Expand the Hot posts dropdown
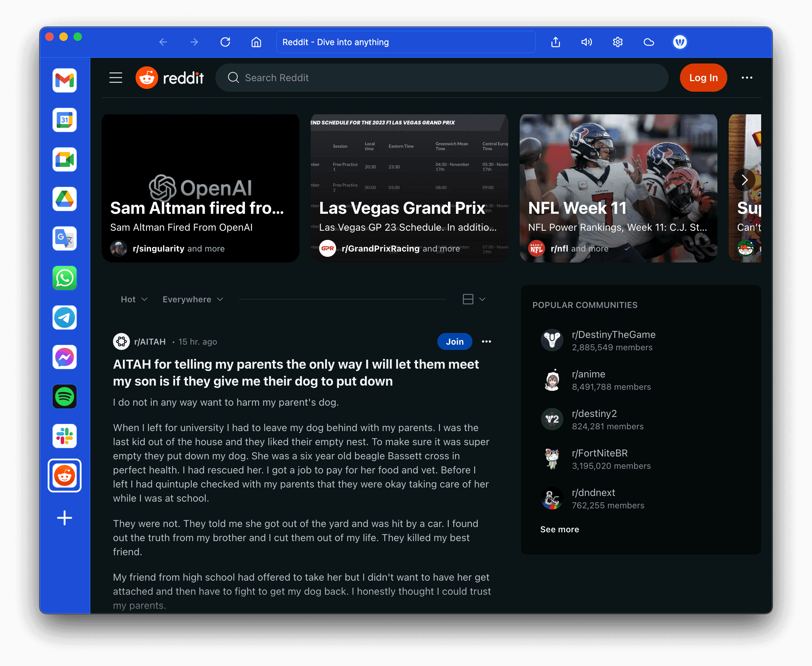This screenshot has width=812, height=666. [134, 299]
